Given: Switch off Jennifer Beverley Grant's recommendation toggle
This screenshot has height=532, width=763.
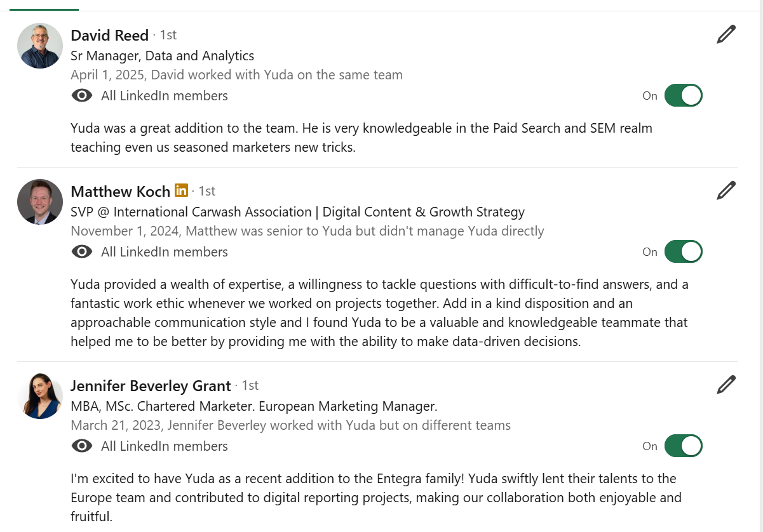Looking at the screenshot, I should pos(683,446).
